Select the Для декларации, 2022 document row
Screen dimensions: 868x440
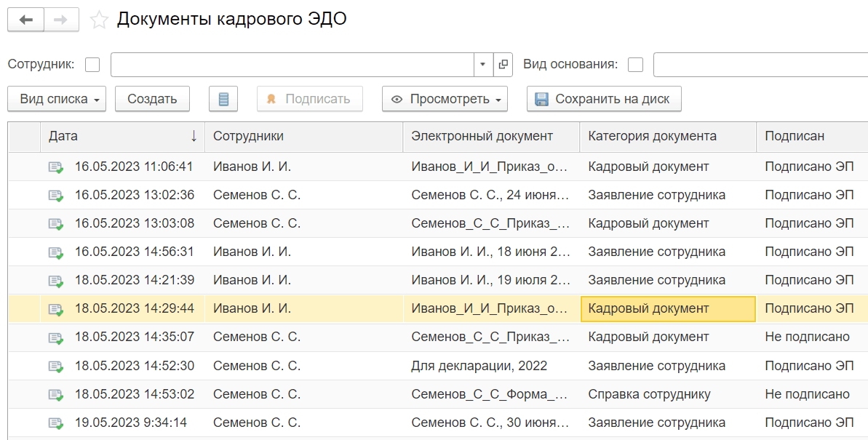point(479,366)
